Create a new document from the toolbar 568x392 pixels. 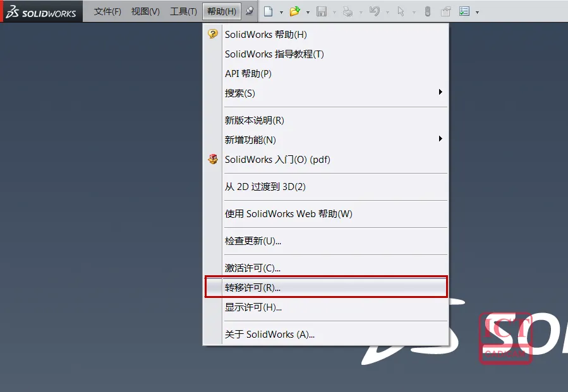coord(268,11)
